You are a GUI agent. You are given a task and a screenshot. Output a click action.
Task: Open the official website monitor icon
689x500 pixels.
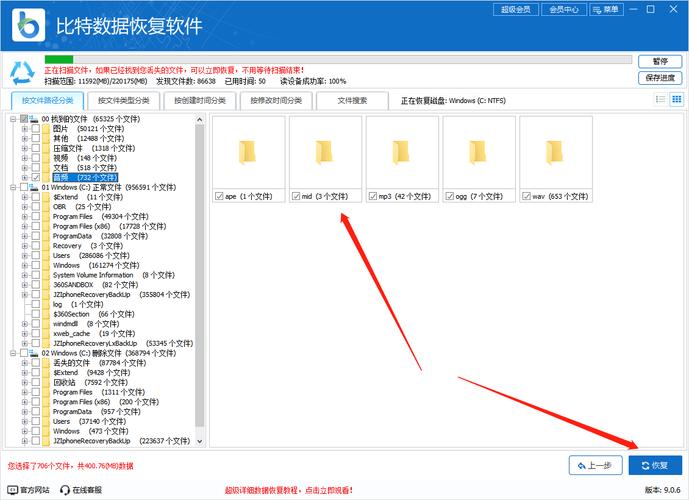[13, 489]
